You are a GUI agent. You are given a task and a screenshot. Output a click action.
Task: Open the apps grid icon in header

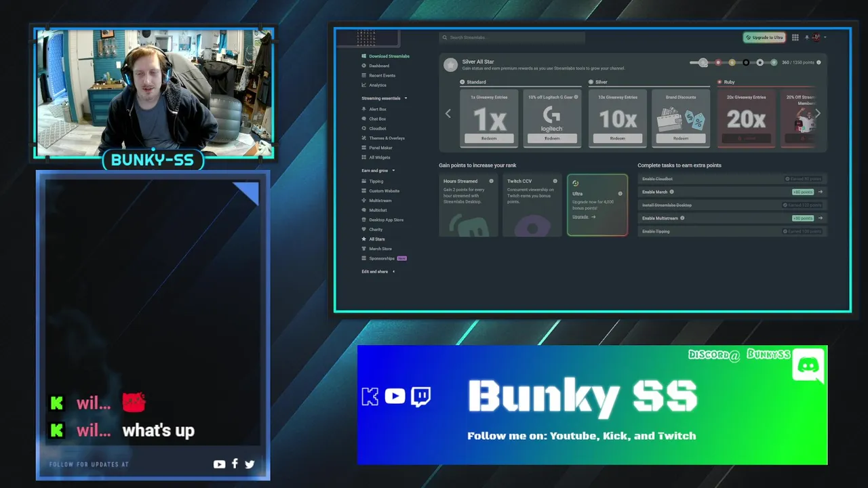pos(795,37)
